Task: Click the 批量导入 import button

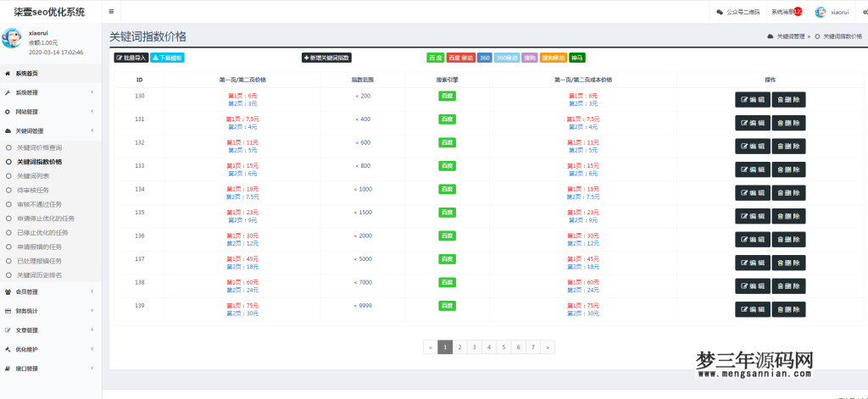Action: [131, 58]
